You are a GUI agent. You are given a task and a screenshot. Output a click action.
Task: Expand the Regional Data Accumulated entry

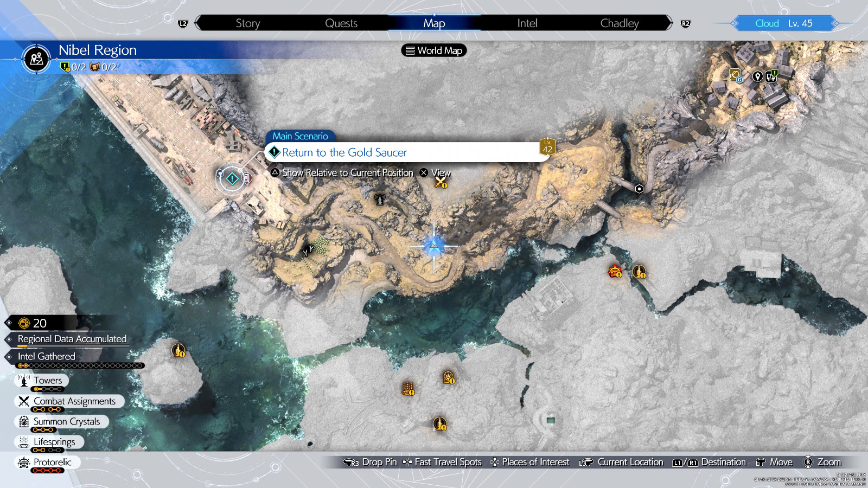pos(72,339)
